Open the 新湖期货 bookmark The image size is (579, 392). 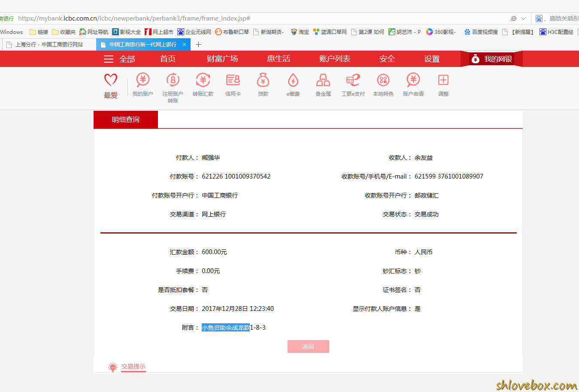pos(268,32)
